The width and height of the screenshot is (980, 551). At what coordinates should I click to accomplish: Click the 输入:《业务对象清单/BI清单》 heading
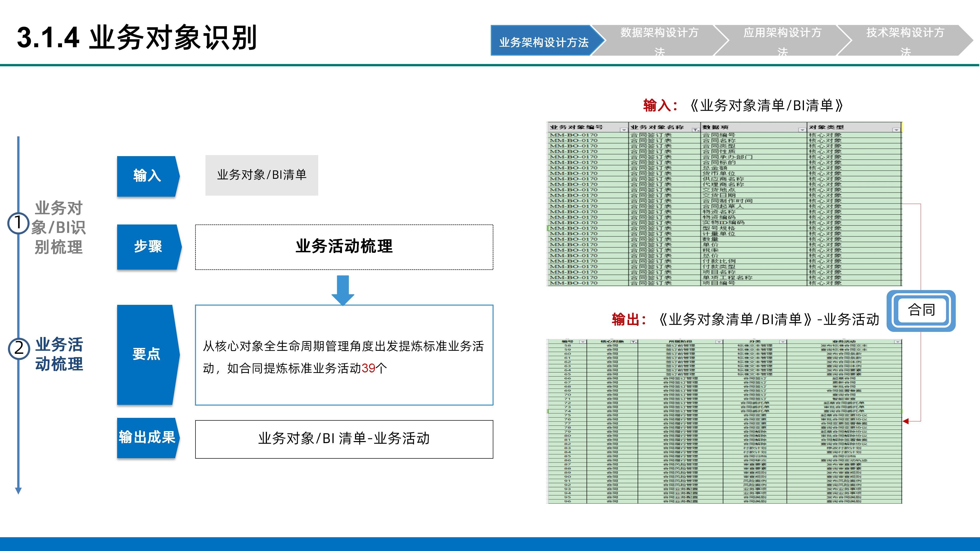(743, 105)
